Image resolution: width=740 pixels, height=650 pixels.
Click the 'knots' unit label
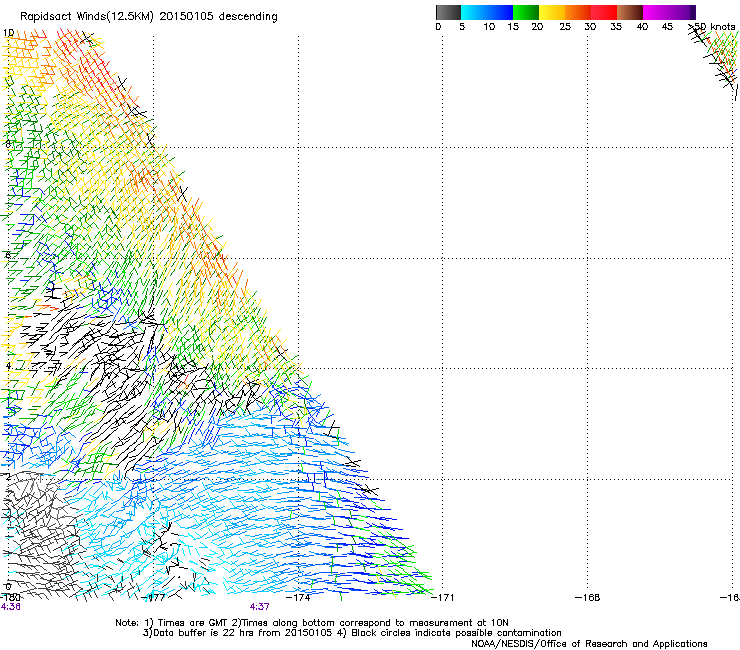point(723,27)
